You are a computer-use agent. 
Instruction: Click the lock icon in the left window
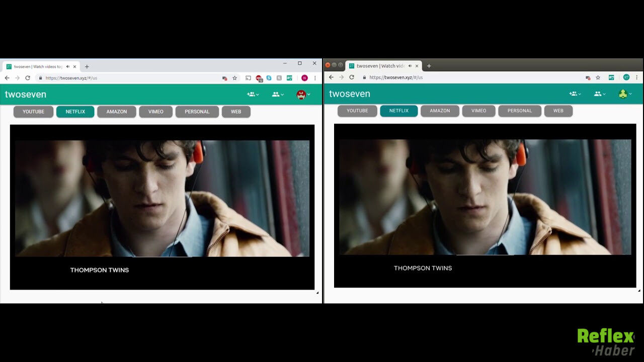pyautogui.click(x=41, y=78)
